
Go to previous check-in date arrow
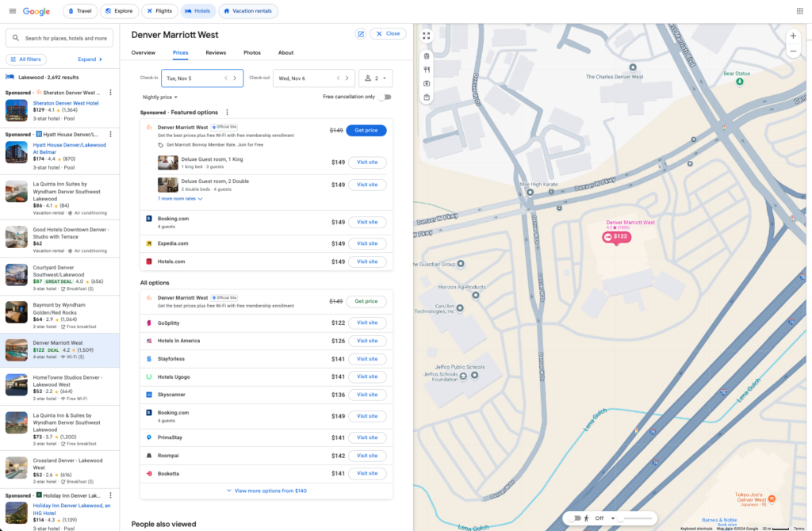[x=226, y=78]
